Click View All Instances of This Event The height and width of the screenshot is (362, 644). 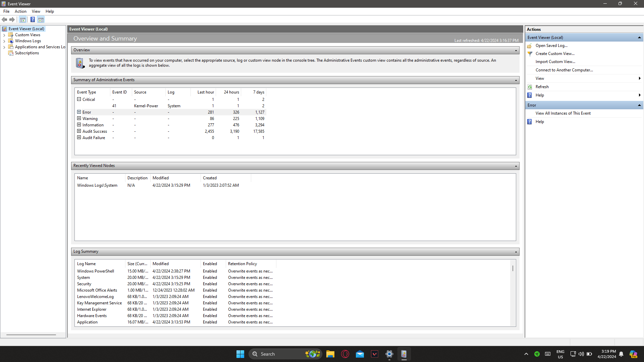pos(563,113)
